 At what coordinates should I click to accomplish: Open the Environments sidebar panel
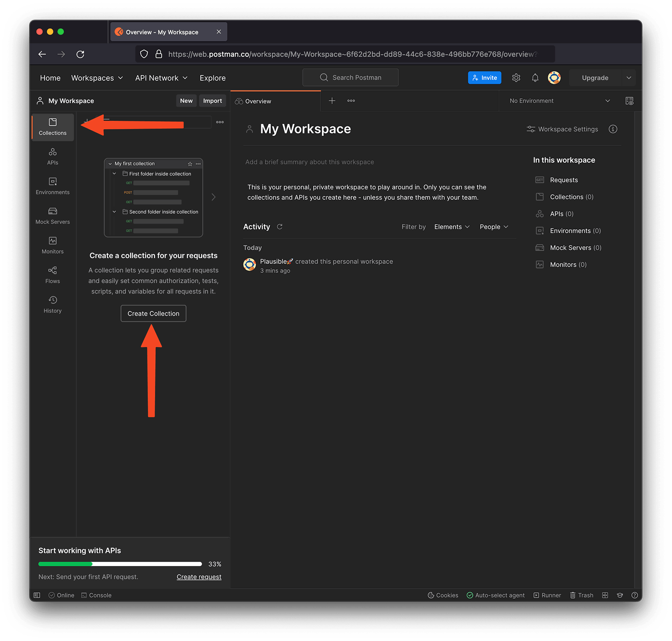point(52,186)
